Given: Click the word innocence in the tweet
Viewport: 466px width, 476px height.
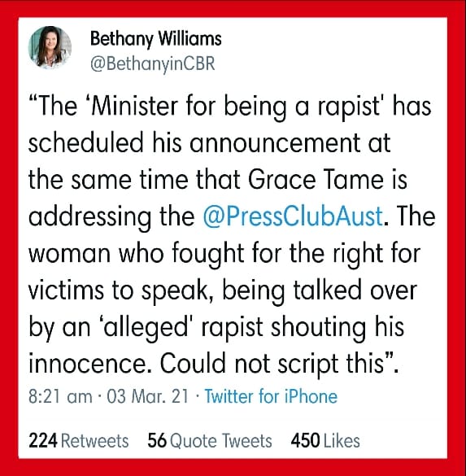Looking at the screenshot, I should 88,364.
